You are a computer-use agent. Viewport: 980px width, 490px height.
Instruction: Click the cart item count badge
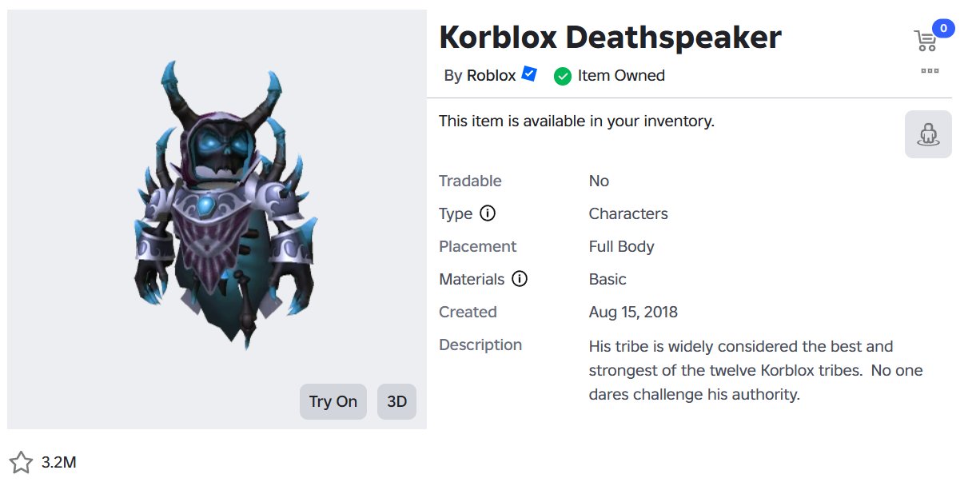click(943, 29)
